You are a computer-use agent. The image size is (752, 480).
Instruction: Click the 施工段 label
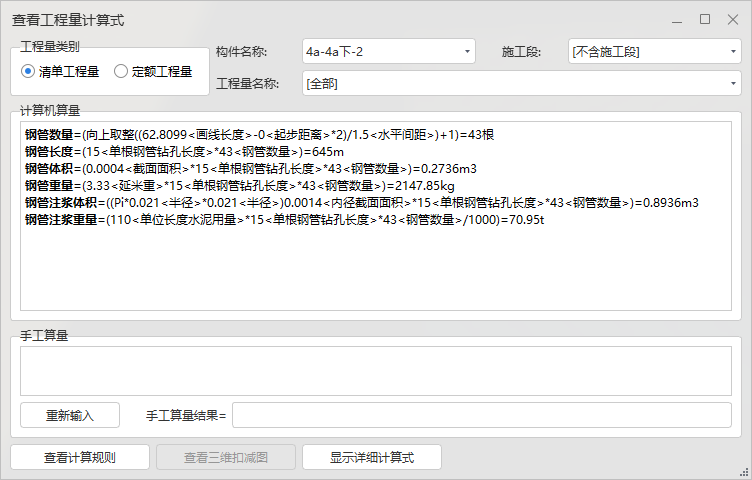coord(521,51)
